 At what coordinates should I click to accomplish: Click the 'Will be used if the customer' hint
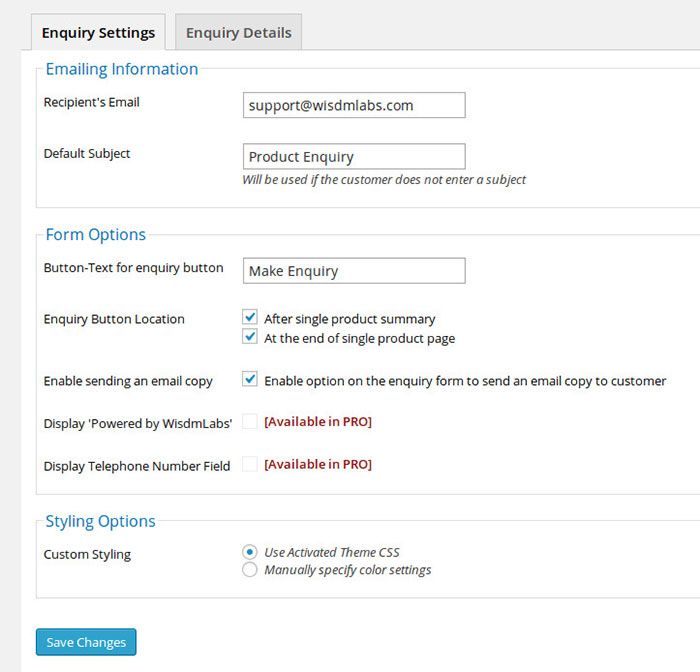[x=384, y=179]
